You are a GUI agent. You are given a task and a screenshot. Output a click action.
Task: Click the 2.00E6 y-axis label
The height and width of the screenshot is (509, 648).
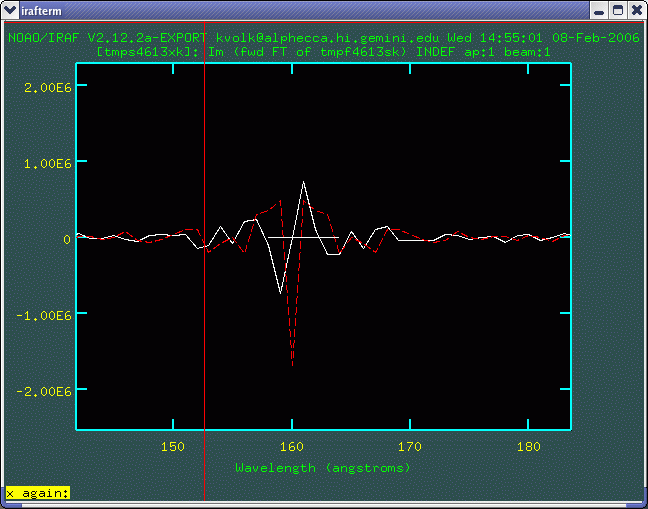click(48, 88)
